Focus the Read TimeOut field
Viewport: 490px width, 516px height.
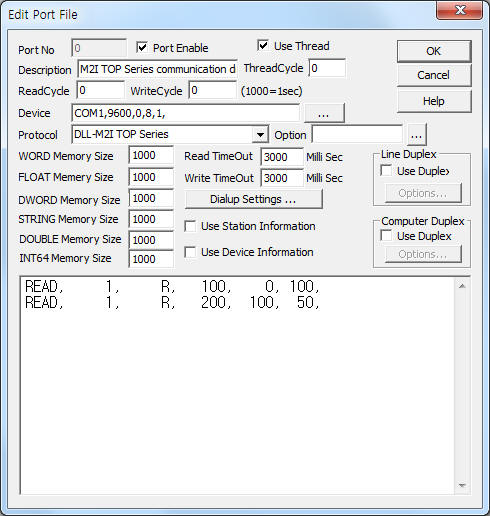pos(282,157)
